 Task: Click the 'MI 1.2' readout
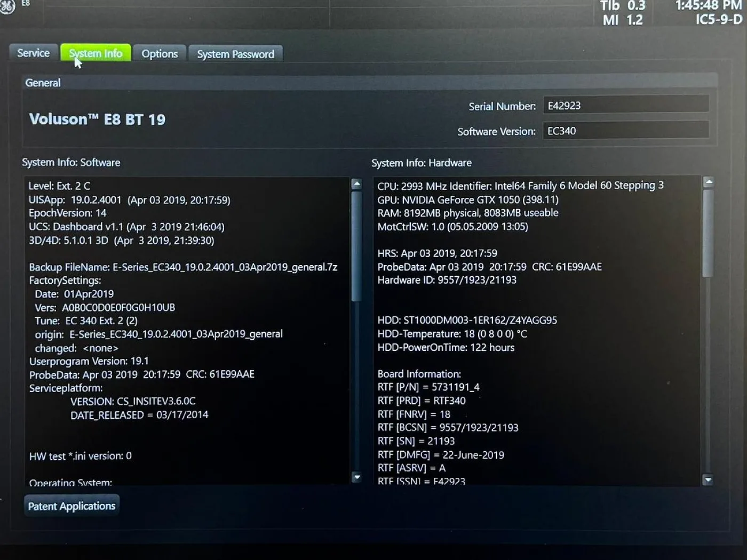[623, 20]
